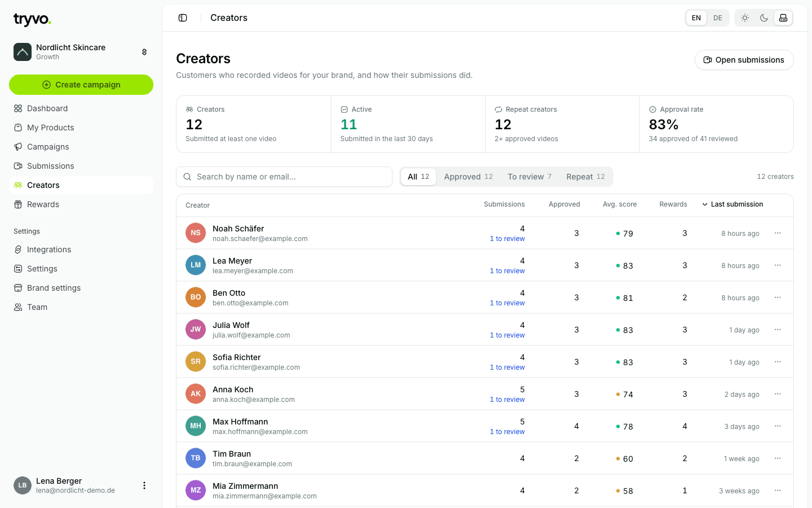The image size is (812, 508).
Task: Open Campaigns from sidebar
Action: coord(81,147)
